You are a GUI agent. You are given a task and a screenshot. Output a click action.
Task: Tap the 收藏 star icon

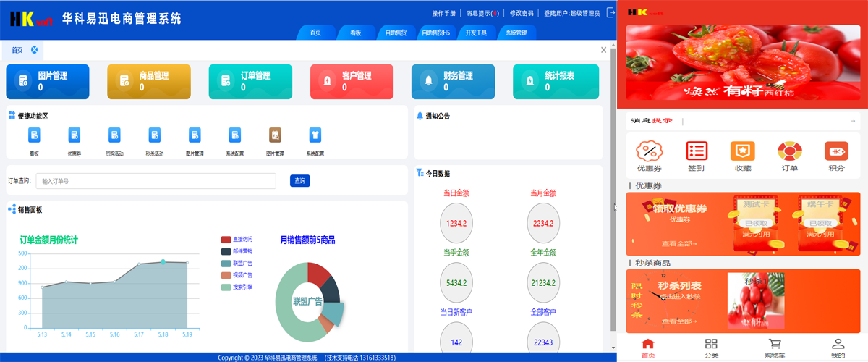click(742, 151)
